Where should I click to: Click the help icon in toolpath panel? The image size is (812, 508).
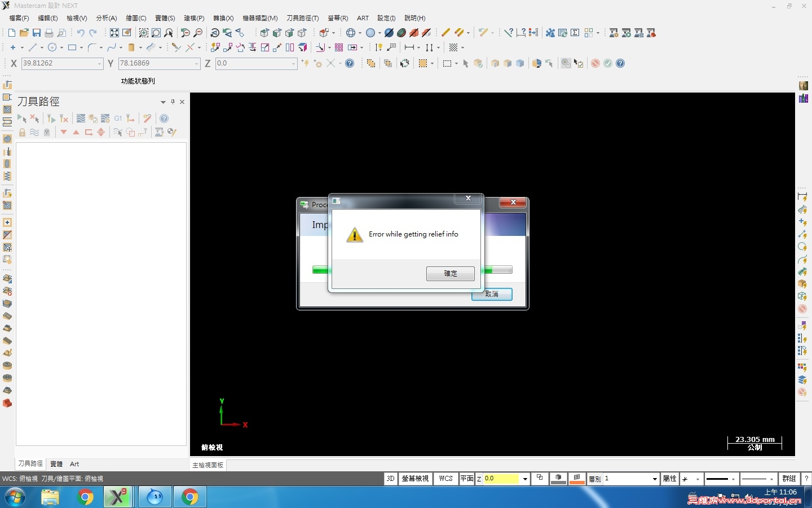(x=164, y=119)
